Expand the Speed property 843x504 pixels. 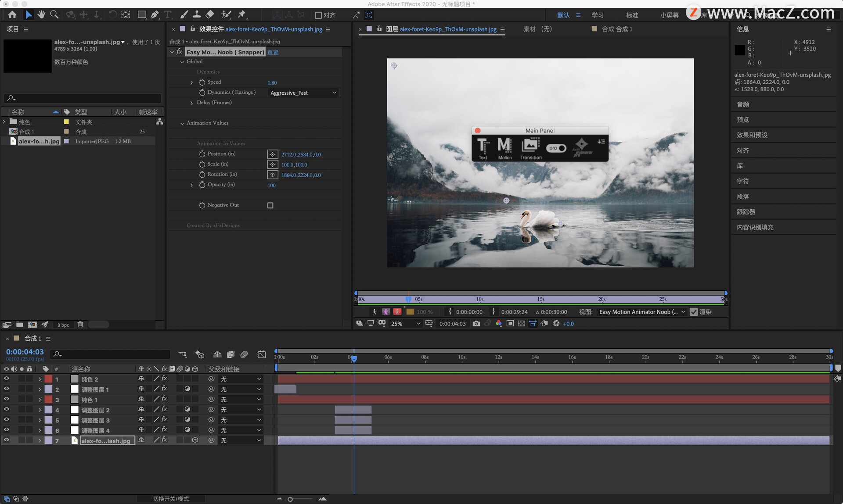pos(191,82)
